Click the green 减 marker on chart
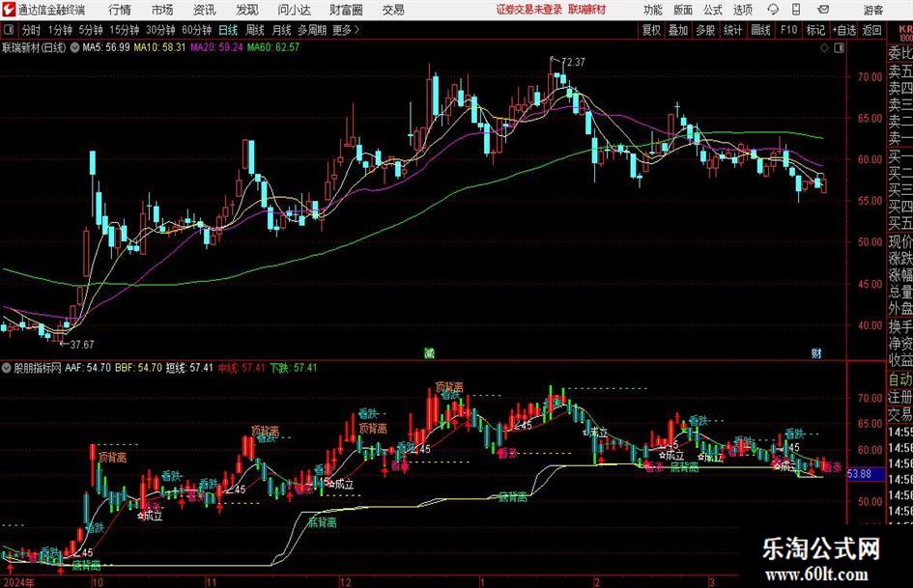The height and width of the screenshot is (588, 913). click(429, 352)
